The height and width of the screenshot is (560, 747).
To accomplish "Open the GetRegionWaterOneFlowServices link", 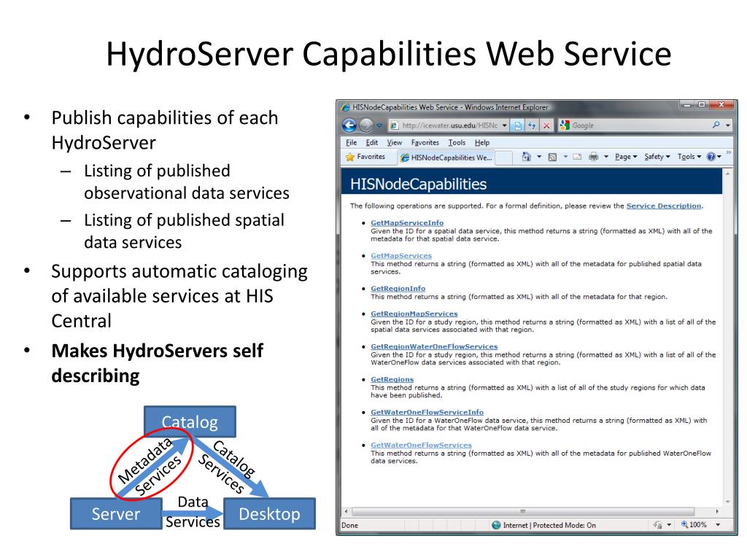I will [x=434, y=346].
